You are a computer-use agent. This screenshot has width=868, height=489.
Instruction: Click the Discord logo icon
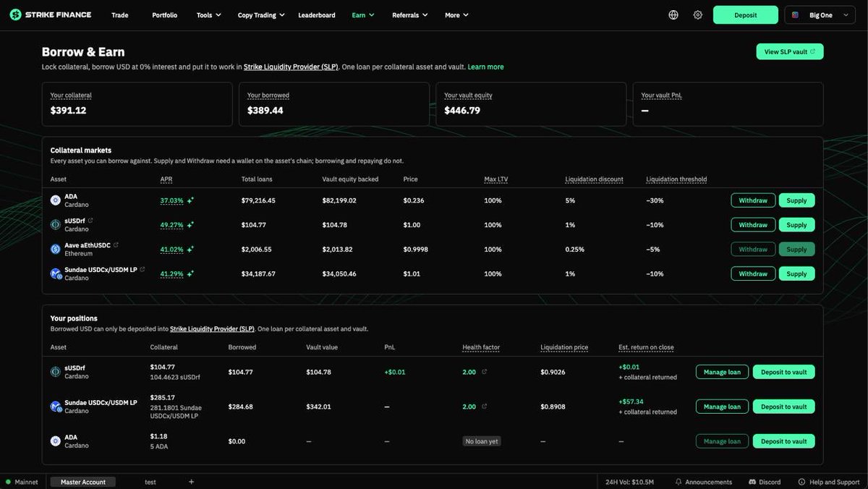tap(752, 482)
